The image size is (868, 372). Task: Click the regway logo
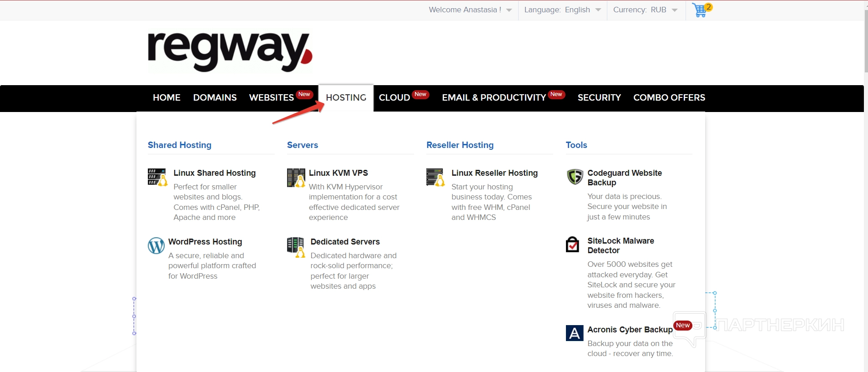(x=230, y=52)
